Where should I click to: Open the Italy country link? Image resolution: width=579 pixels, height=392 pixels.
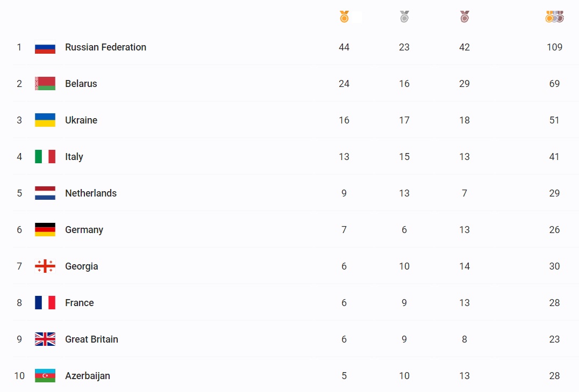pyautogui.click(x=74, y=157)
